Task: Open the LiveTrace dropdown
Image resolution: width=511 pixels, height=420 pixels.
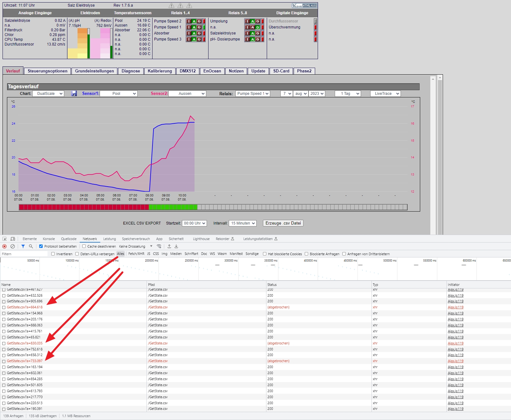Action: (x=385, y=94)
